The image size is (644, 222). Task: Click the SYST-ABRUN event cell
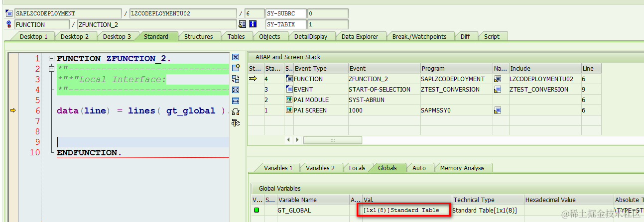384,100
